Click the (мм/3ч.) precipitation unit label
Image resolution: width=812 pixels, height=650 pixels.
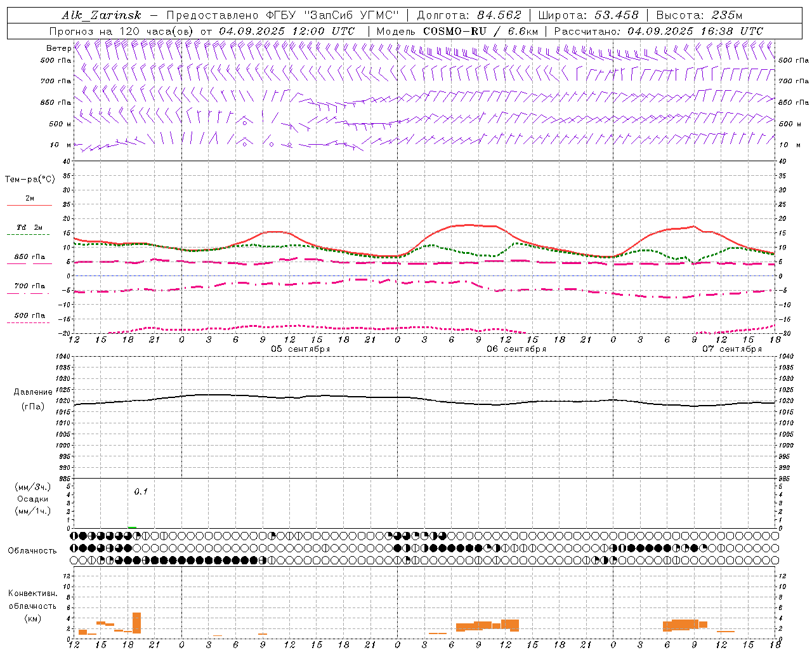pos(32,487)
